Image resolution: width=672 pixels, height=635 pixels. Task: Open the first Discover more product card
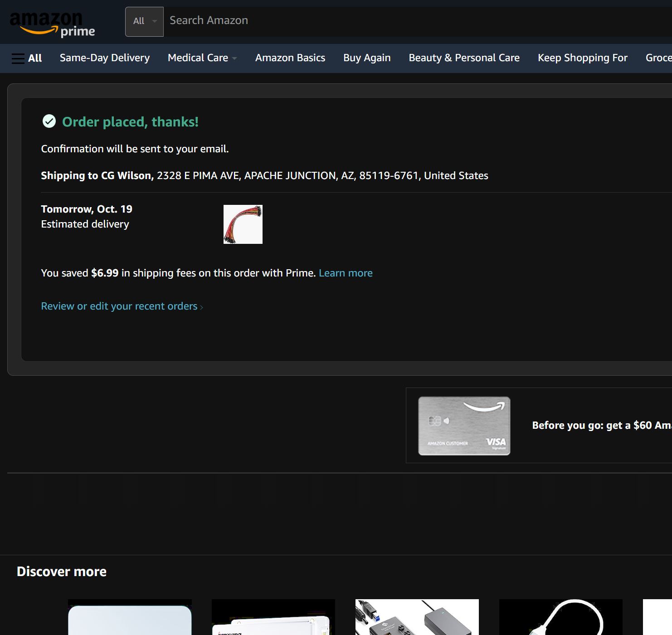(x=130, y=617)
